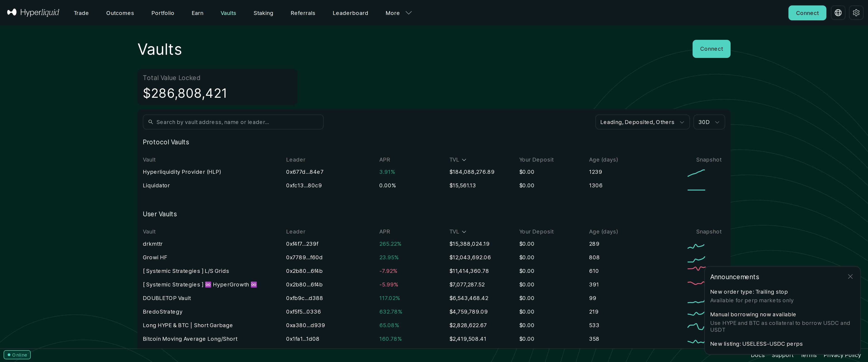Screen dimensions: 868x362
Task: Click the Protocol Vaults APR header
Action: click(384, 160)
